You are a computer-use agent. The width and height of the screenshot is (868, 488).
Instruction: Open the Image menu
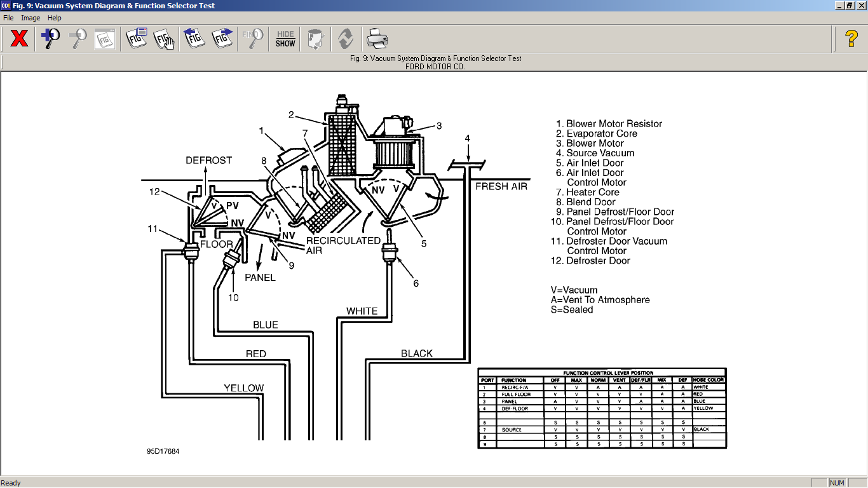coord(31,18)
